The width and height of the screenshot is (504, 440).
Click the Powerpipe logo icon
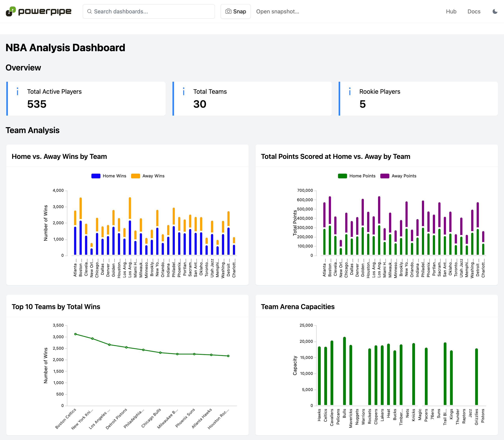11,11
